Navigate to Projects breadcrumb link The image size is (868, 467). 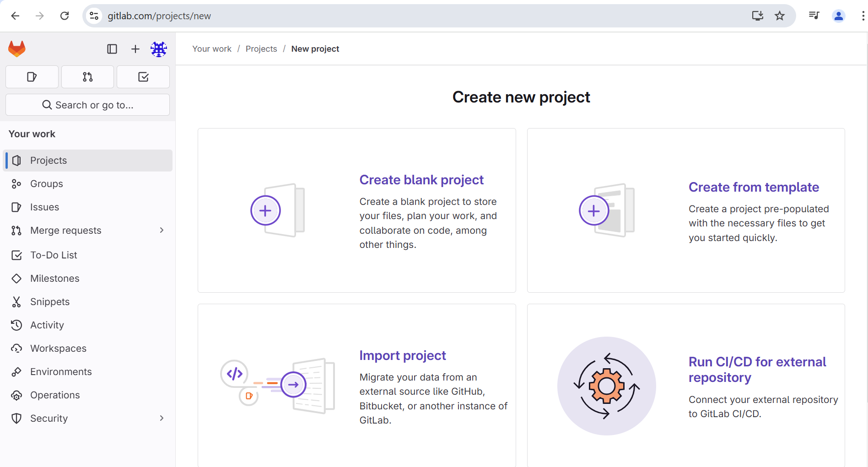tap(261, 49)
